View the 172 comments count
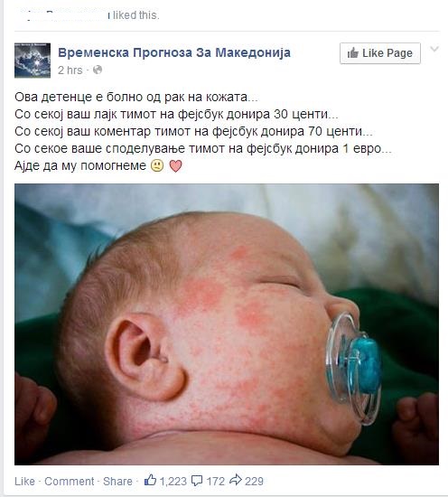448x497 pixels. (x=216, y=482)
